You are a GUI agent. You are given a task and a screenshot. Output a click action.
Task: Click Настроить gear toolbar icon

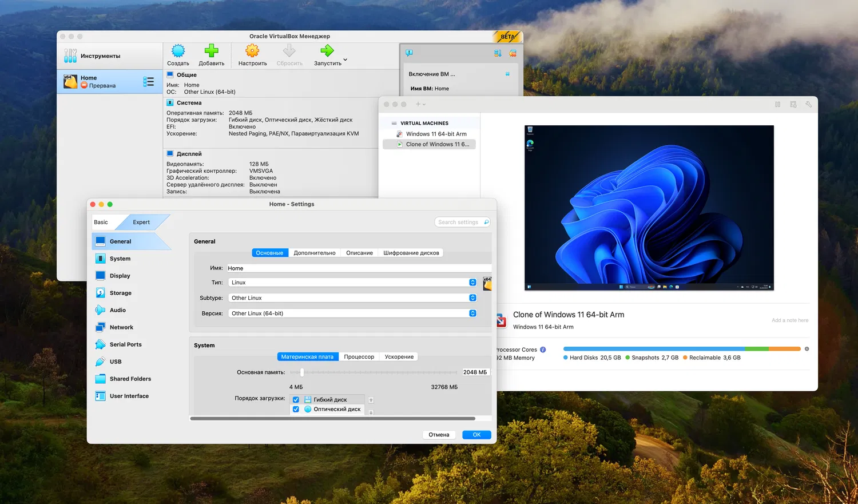[252, 51]
